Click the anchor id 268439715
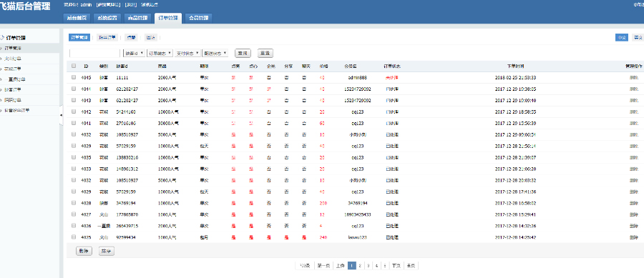The width and height of the screenshot is (644, 278). (127, 226)
